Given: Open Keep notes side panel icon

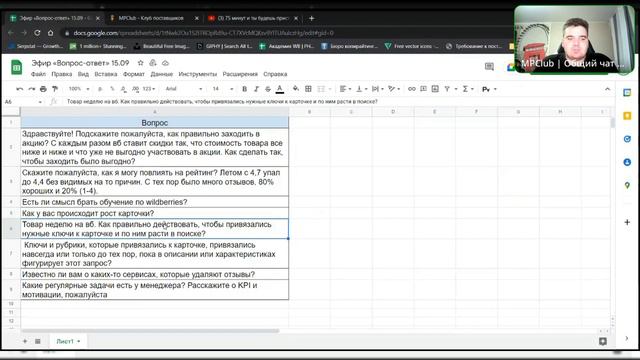Looking at the screenshot, I should click(627, 116).
